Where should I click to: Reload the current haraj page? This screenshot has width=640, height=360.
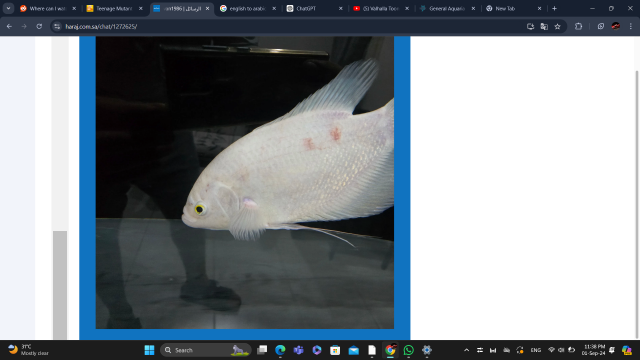coord(39,27)
